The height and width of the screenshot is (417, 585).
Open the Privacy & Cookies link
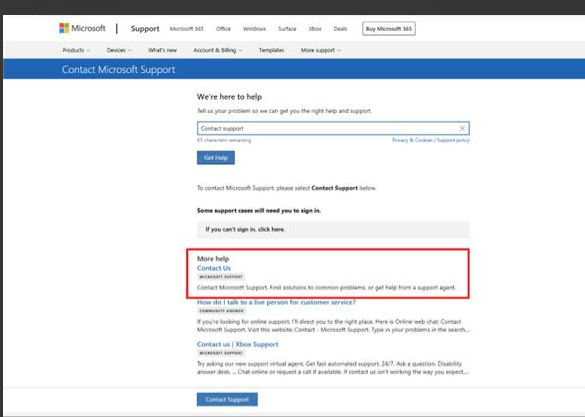point(412,140)
